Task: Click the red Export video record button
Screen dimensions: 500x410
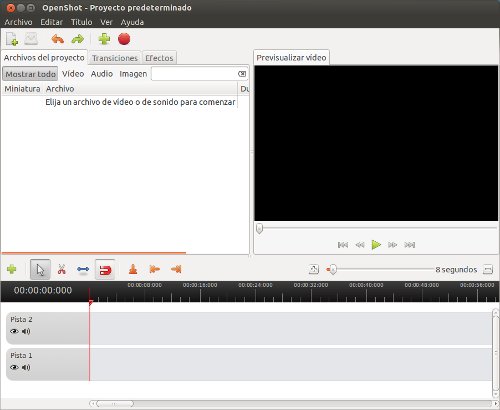Action: 124,39
